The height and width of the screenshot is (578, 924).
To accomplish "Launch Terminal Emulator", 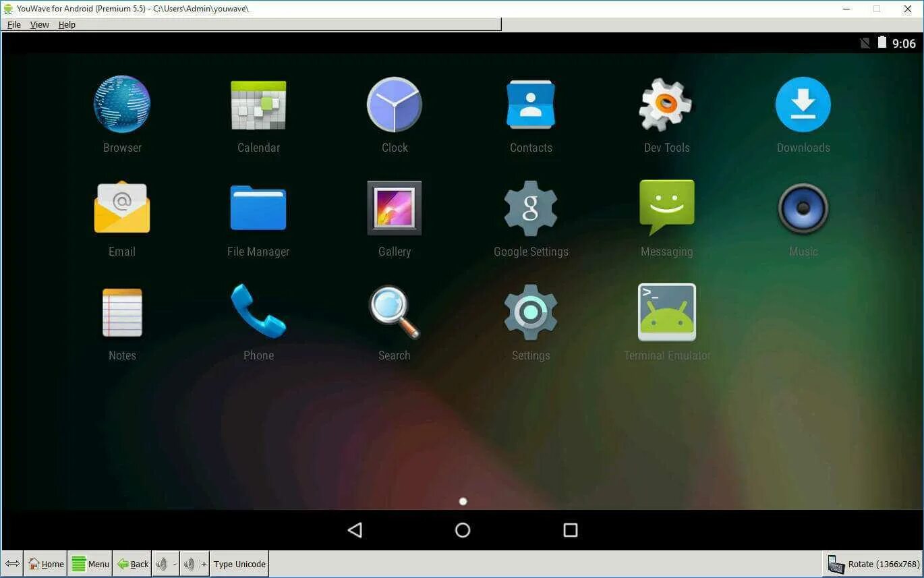I will (667, 312).
